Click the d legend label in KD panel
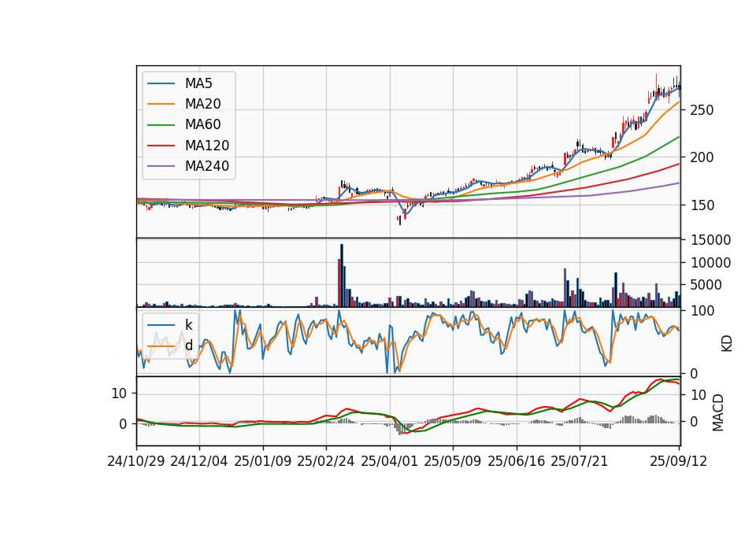The width and height of the screenshot is (756, 543). (188, 345)
